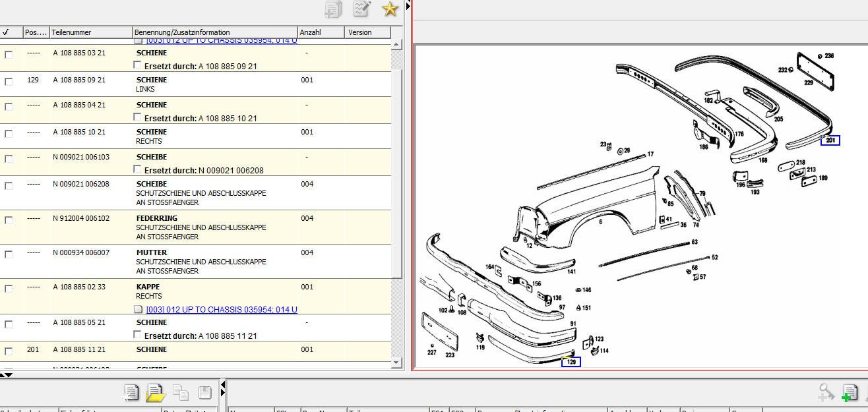
Task: Click the KAPPE part name
Action: point(148,287)
